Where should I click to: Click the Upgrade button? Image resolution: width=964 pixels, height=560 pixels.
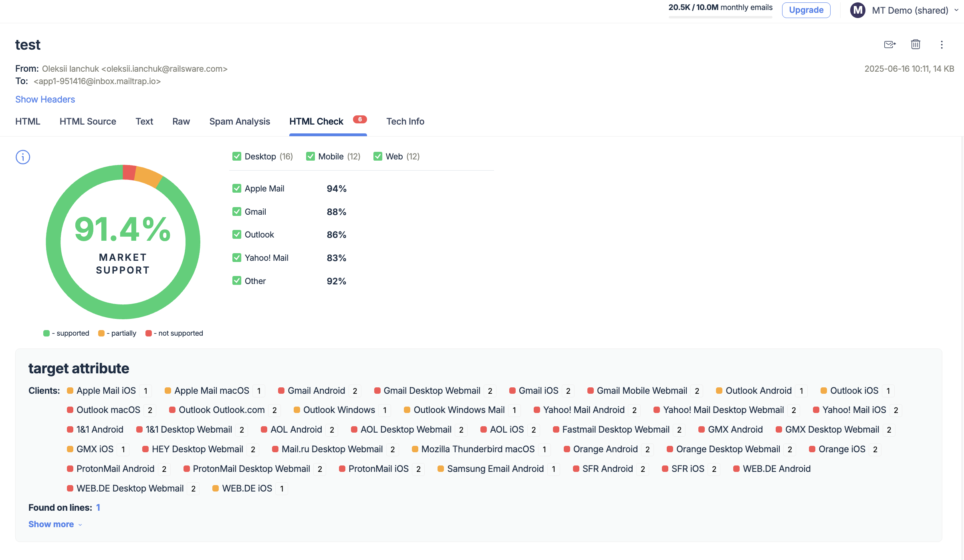click(806, 10)
